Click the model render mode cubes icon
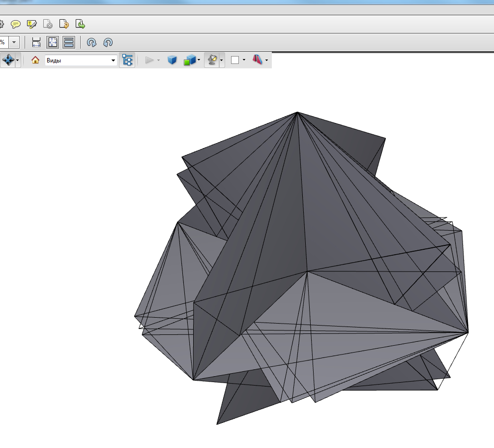Viewport: 494px width, 448px height. click(189, 60)
